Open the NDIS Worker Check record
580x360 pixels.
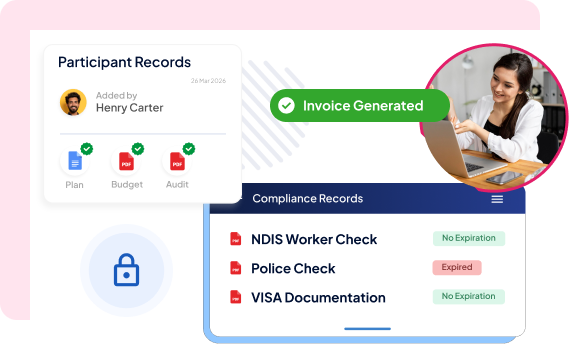314,239
